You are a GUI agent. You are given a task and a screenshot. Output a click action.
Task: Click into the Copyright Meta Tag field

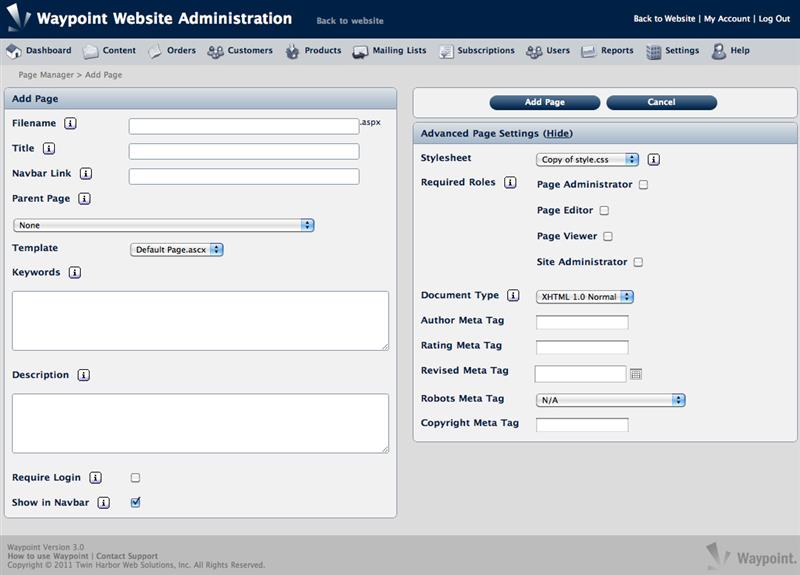pos(582,425)
